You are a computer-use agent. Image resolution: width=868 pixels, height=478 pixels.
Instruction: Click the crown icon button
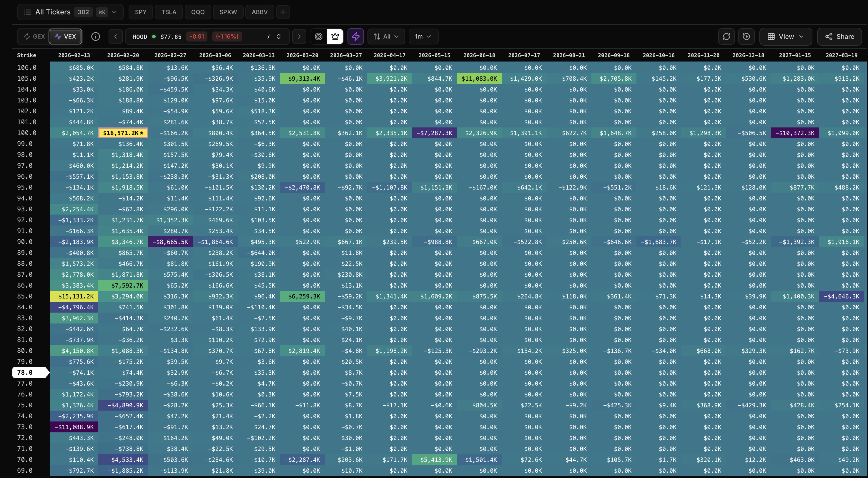tap(335, 36)
